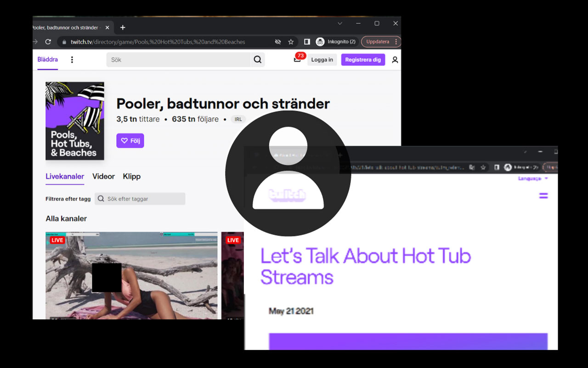The width and height of the screenshot is (588, 368).
Task: Reload the Twitch directory page
Action: pyautogui.click(x=48, y=41)
